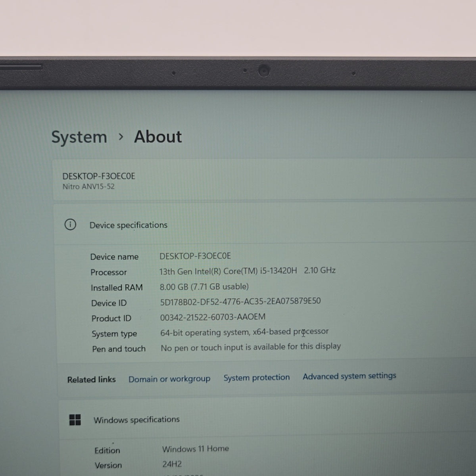Click the Edition label
The height and width of the screenshot is (476, 476).
(107, 450)
